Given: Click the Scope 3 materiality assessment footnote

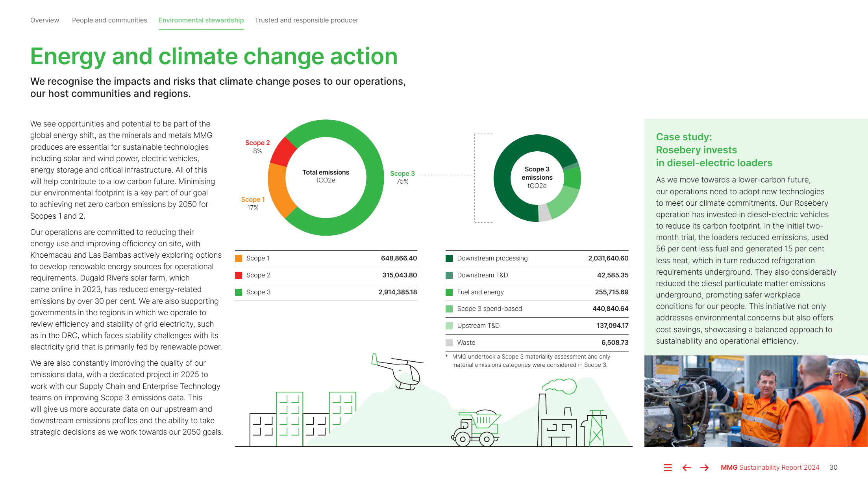Looking at the screenshot, I should 528,361.
